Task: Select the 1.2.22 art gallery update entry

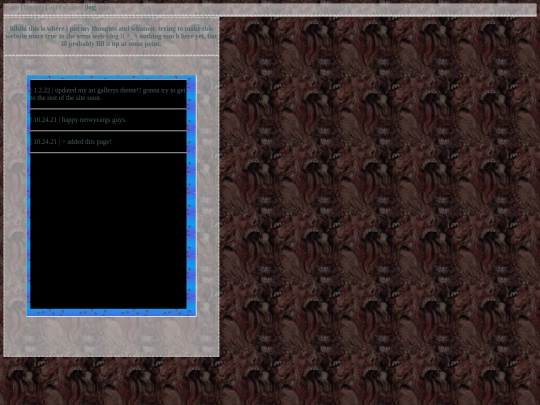Action: click(x=108, y=94)
